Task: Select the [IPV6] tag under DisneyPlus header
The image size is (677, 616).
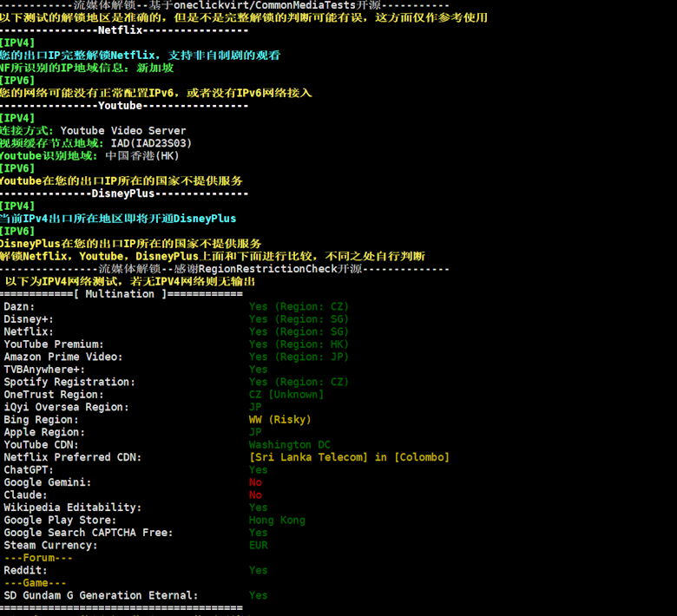Action: coord(17,231)
